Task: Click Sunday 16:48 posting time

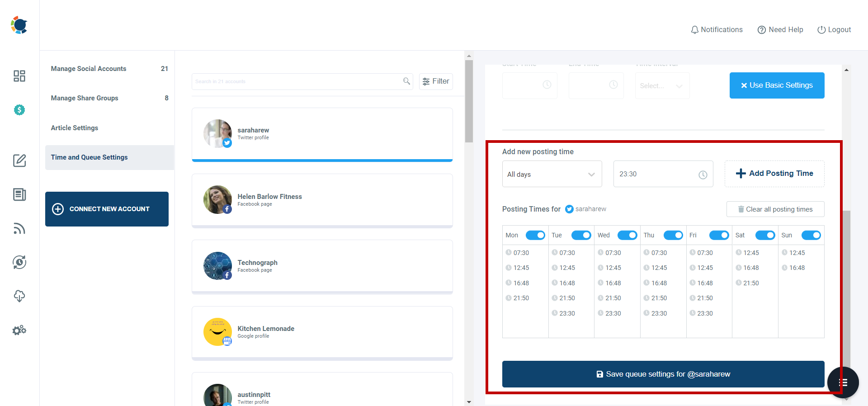Action: [x=793, y=268]
